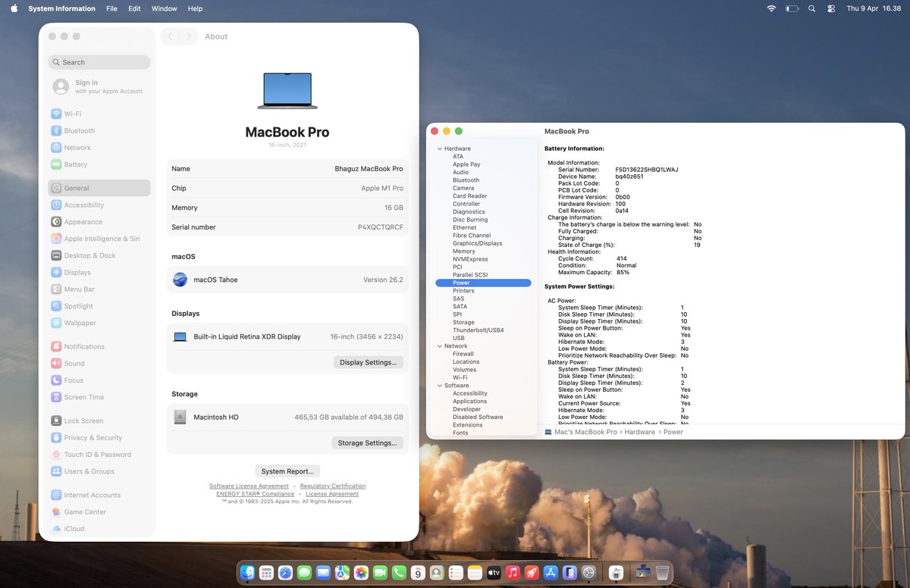Collapse the Network section in System Information

pos(440,346)
